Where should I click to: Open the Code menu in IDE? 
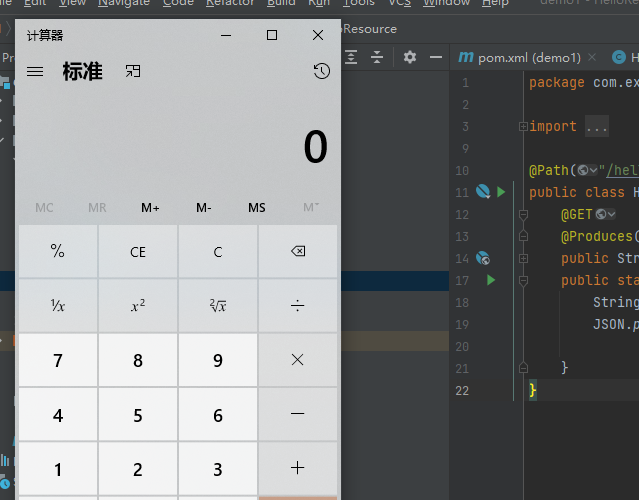tap(178, 3)
